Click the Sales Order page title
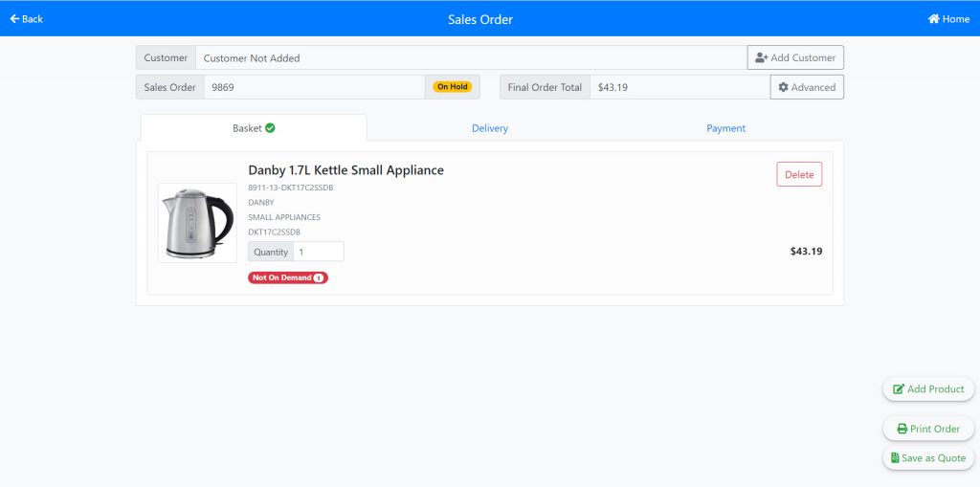Image resolution: width=980 pixels, height=487 pixels. point(480,19)
